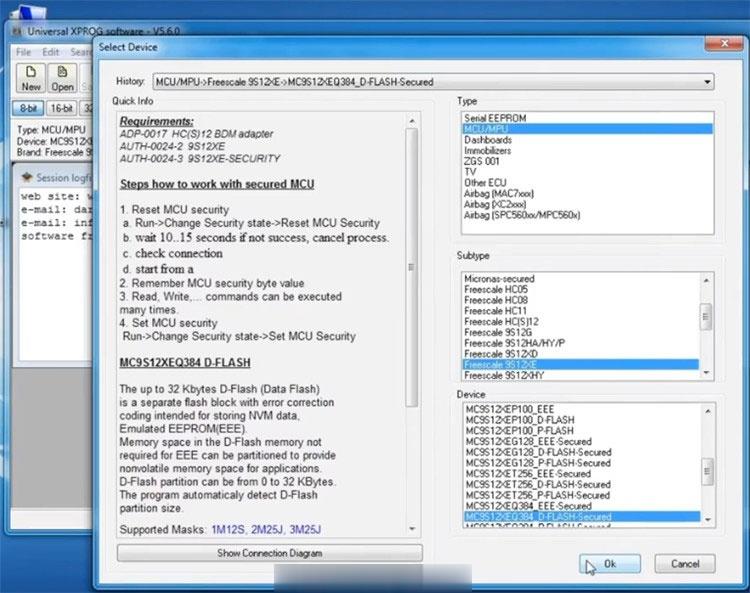Select MC9S12XEP100_P-FLASH device
This screenshot has height=593, width=750.
point(582,430)
